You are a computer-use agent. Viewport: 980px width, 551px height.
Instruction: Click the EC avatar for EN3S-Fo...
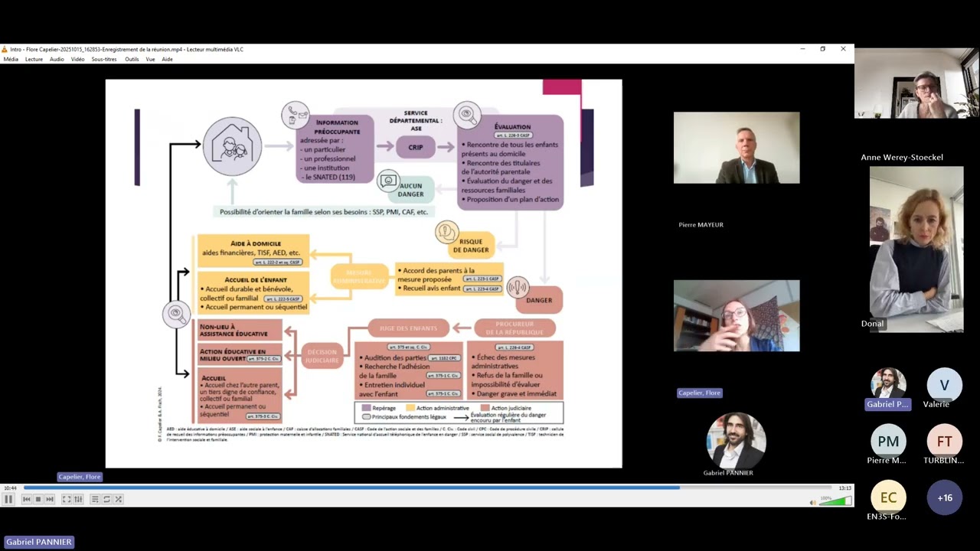coord(888,497)
